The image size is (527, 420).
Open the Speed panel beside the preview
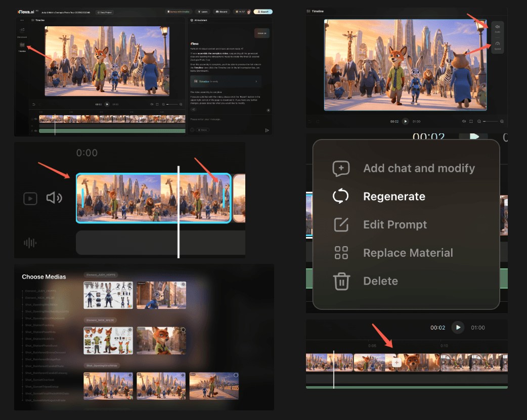[x=498, y=45]
